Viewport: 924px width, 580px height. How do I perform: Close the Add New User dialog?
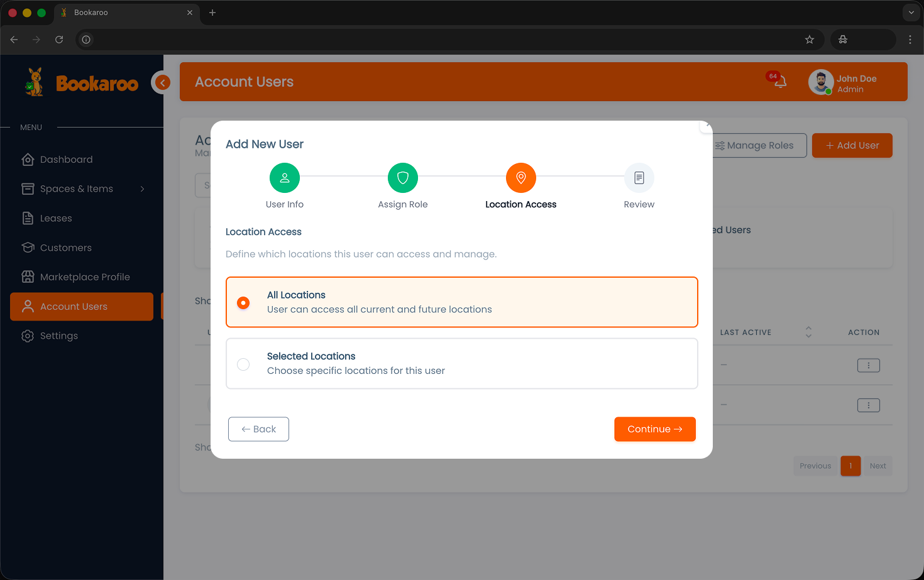(x=707, y=126)
